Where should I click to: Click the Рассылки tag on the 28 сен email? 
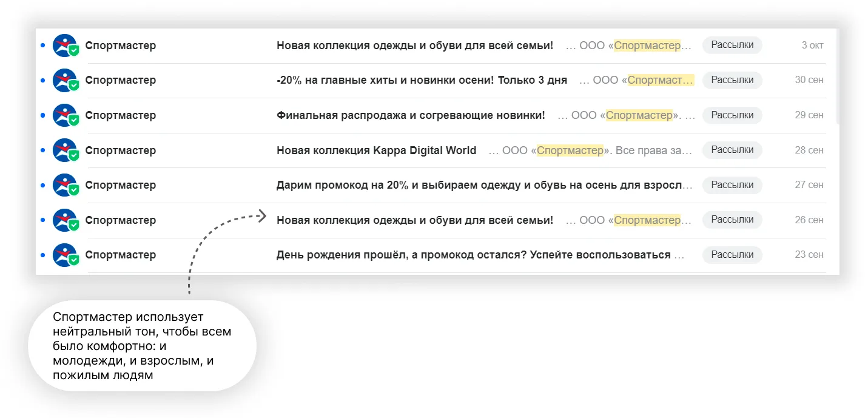(x=732, y=150)
